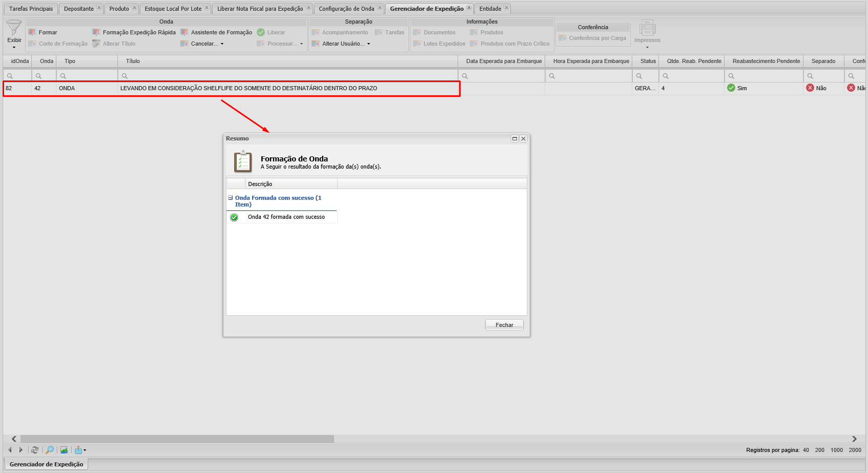Set records per page to 2000
Viewport: 868px width, 473px height.
click(x=855, y=450)
